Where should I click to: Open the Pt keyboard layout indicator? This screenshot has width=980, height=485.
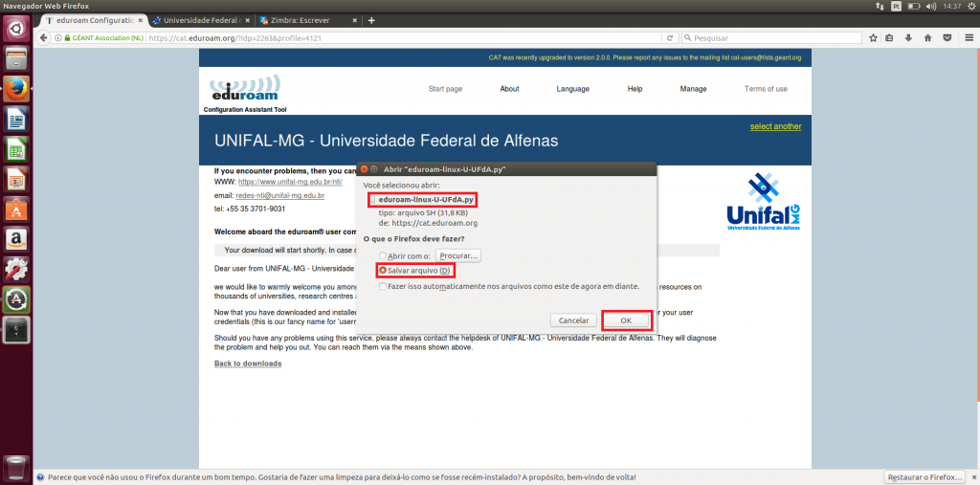point(896,6)
